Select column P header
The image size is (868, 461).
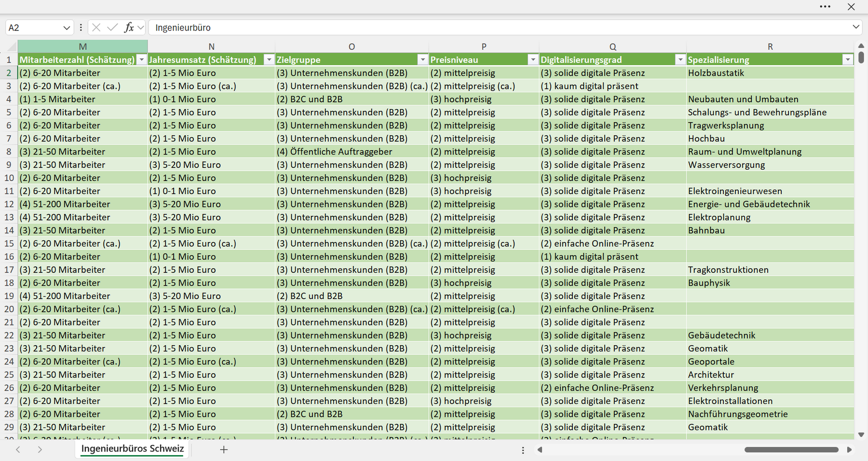[484, 47]
